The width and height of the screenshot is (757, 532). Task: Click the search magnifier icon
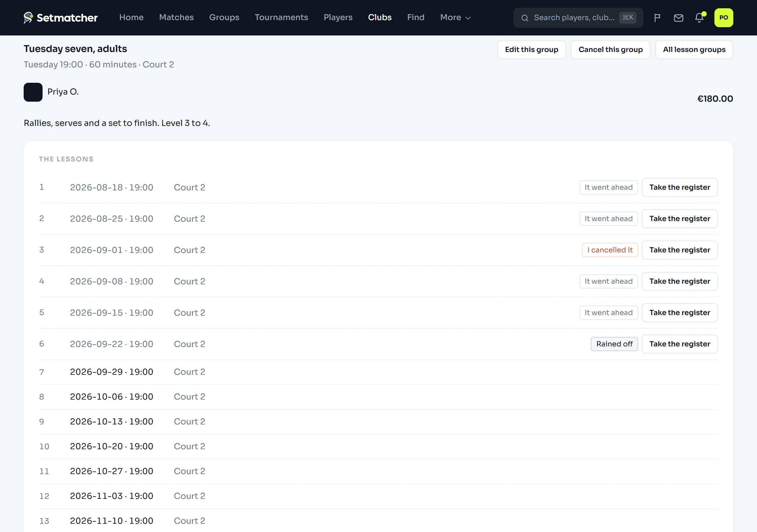[x=525, y=18]
